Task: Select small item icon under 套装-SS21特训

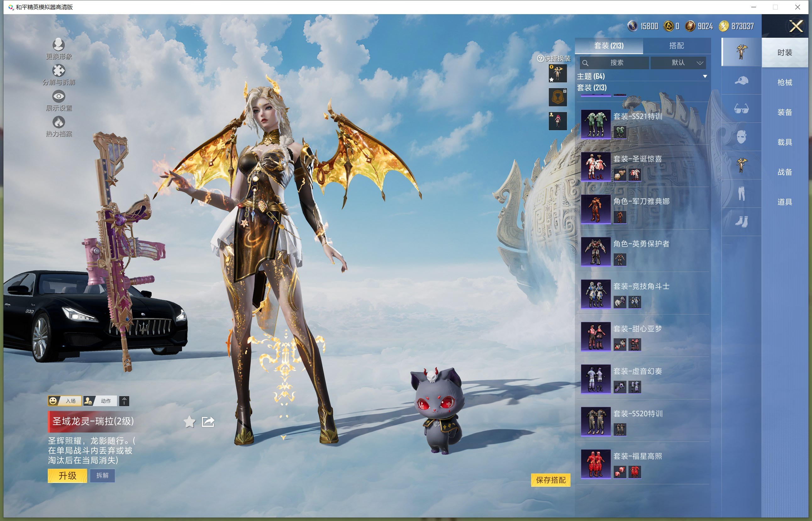Action: click(620, 132)
